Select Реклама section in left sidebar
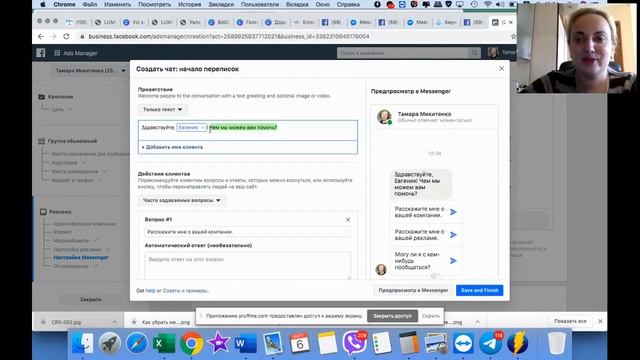Viewport: 640px width, 360px height. [60, 212]
